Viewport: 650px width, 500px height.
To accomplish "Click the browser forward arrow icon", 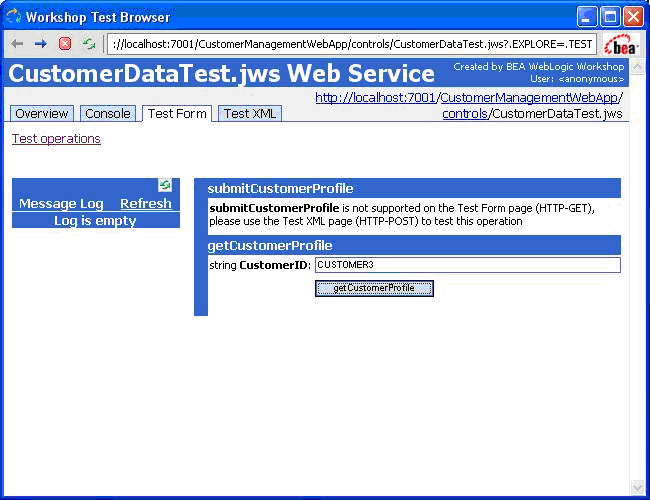I will click(x=41, y=44).
